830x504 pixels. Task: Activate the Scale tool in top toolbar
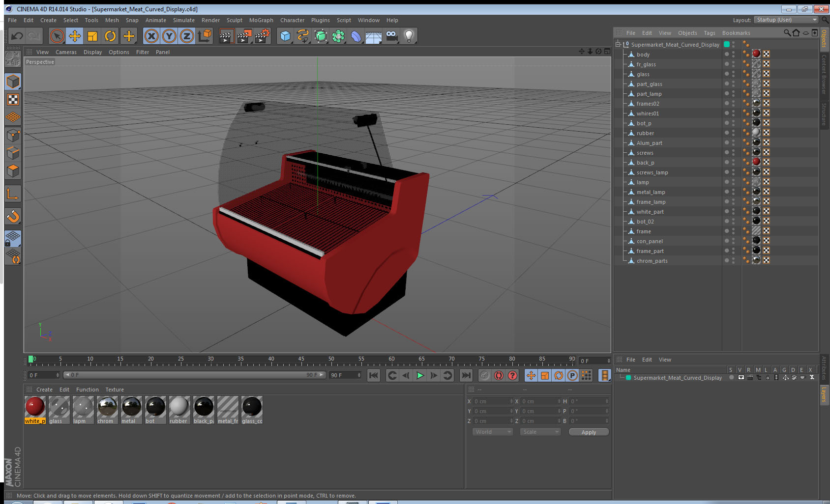coord(92,36)
